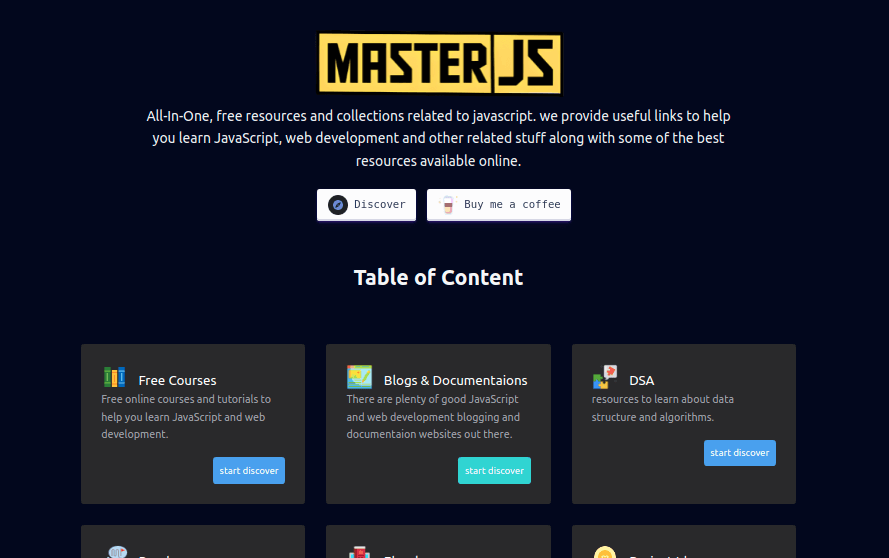Click the books icon beside Free Courses
The image size is (889, 558).
tap(115, 377)
